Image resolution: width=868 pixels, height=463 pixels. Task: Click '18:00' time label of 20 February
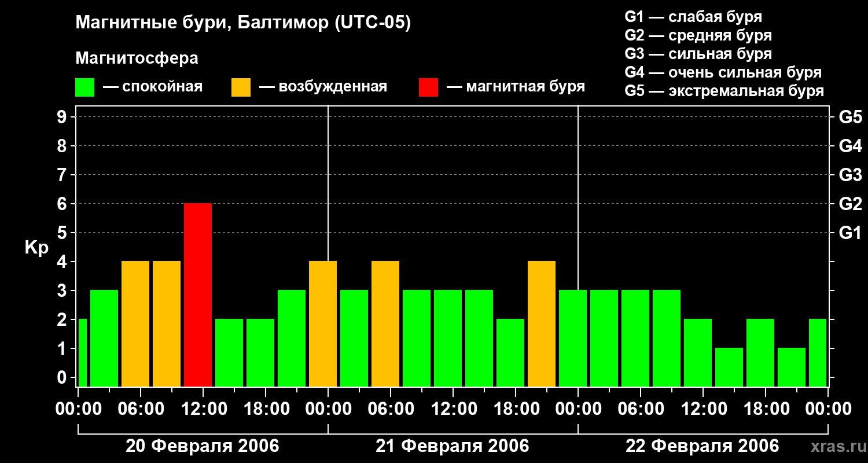coord(266,409)
